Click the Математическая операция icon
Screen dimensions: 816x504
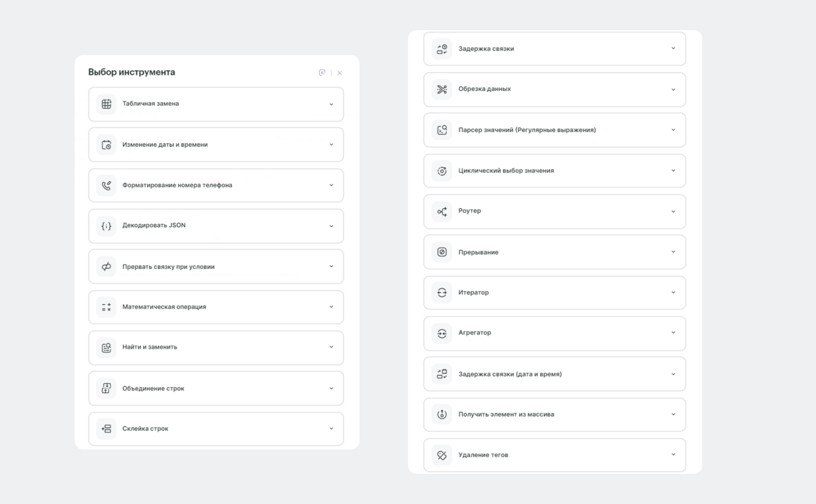coord(106,307)
